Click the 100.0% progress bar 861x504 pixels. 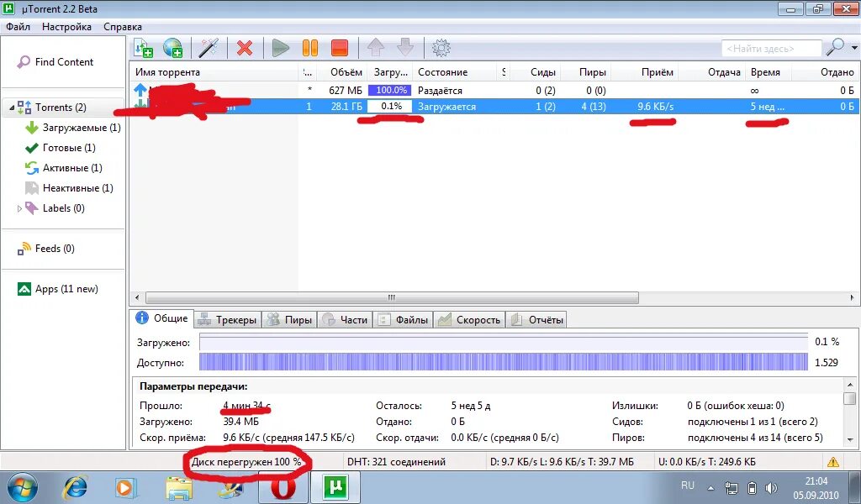coord(390,91)
